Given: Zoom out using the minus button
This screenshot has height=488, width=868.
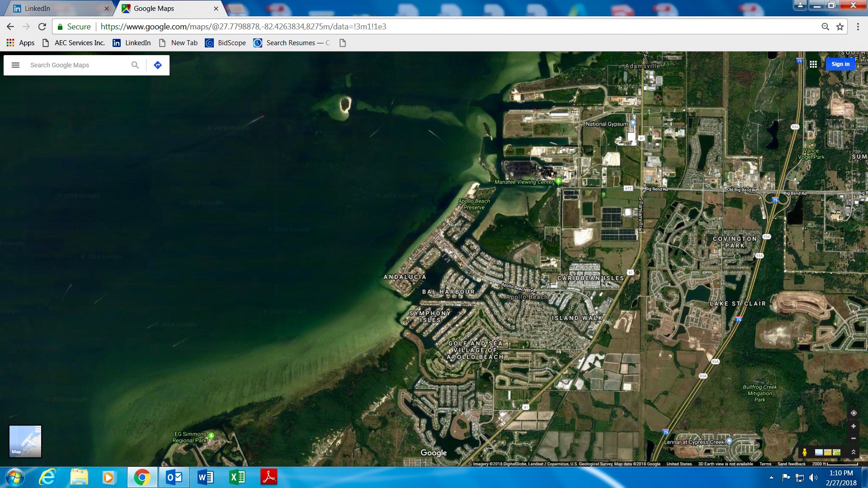Looking at the screenshot, I should (x=854, y=438).
